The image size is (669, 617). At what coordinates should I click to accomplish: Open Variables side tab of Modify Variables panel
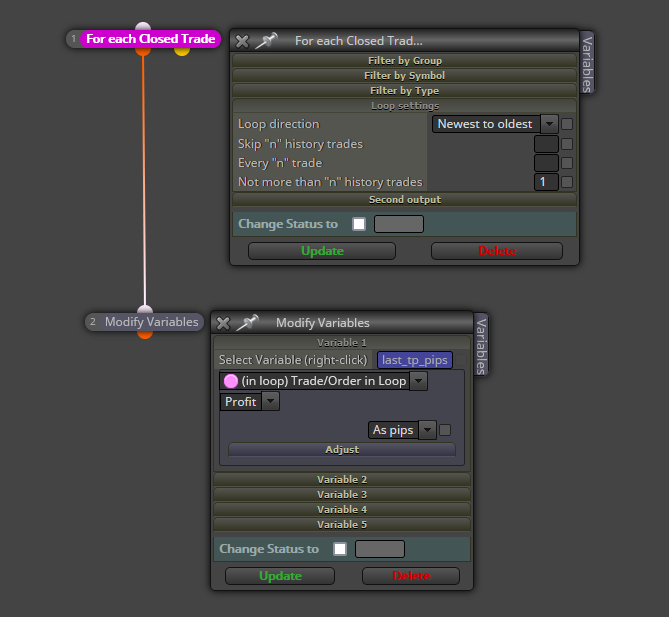[x=481, y=345]
